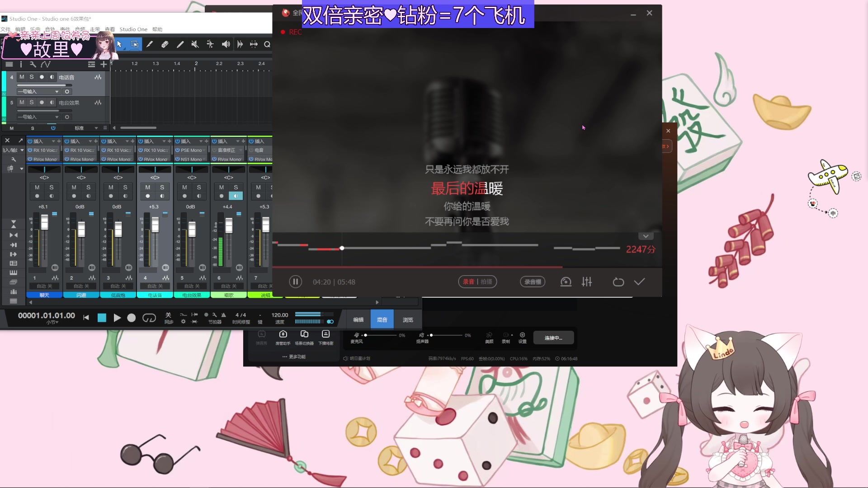Screen dimensions: 868x488
Task: Restart song with loop-arrow icon
Action: tap(618, 282)
